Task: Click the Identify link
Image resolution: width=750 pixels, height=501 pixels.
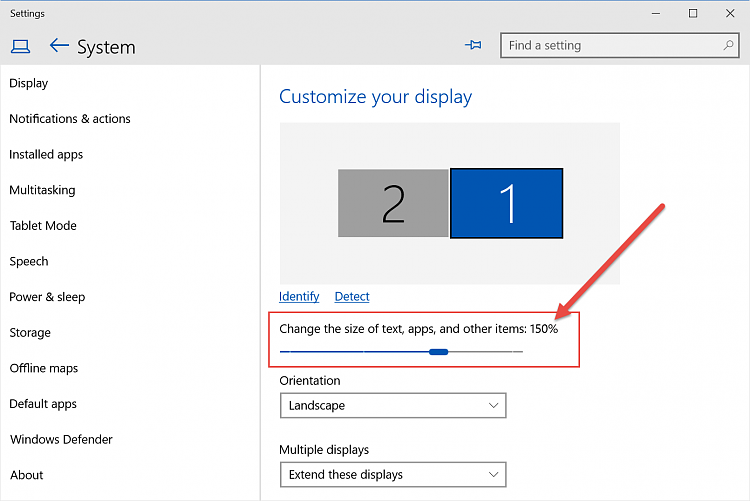Action: pyautogui.click(x=299, y=297)
